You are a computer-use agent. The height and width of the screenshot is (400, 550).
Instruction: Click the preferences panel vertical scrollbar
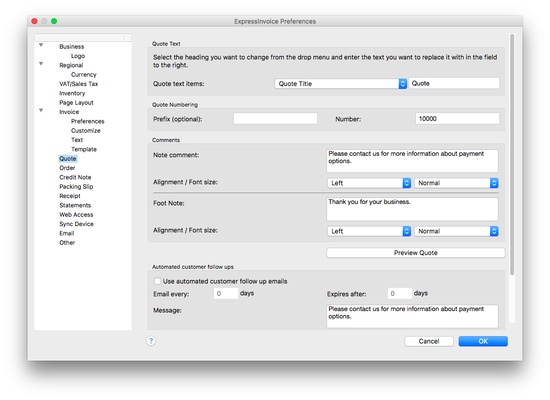coord(512,154)
